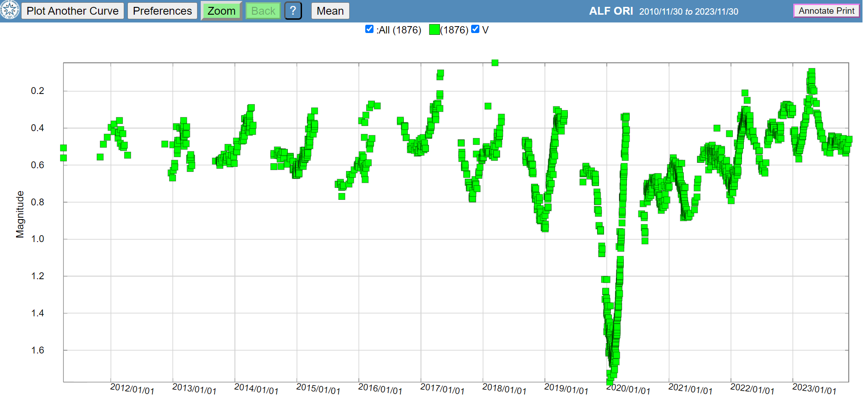Image resolution: width=868 pixels, height=397 pixels.
Task: Click the 2019/01/01 date label
Action: pos(566,389)
